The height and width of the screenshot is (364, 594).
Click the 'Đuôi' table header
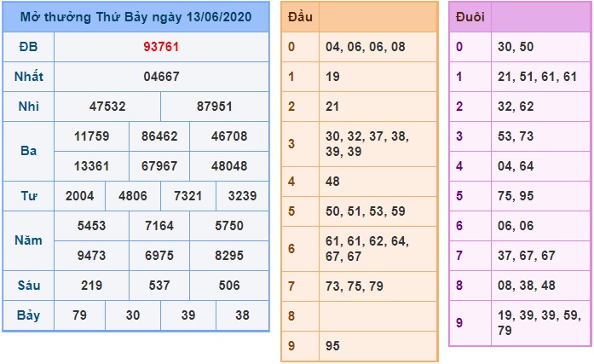(470, 17)
